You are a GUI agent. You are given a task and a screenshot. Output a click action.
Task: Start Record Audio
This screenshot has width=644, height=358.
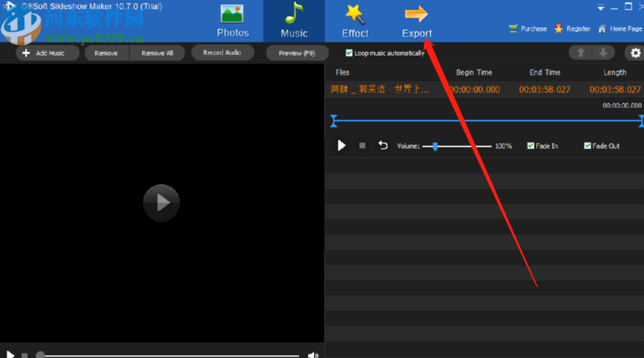click(222, 53)
